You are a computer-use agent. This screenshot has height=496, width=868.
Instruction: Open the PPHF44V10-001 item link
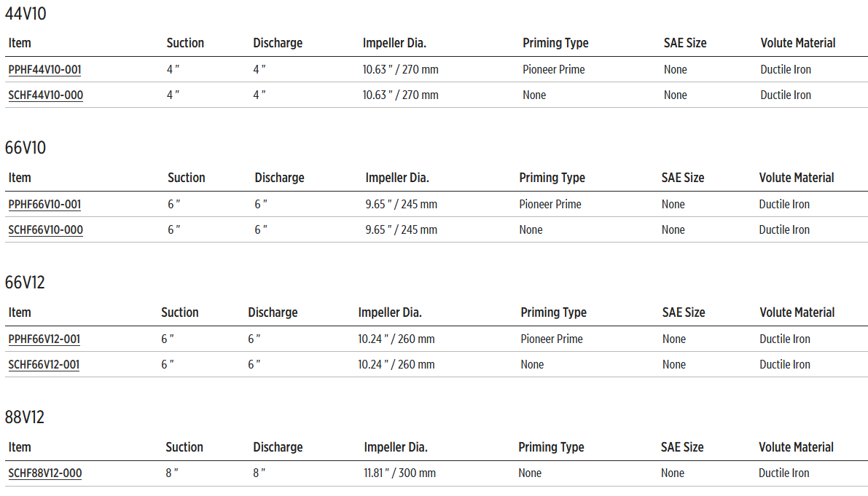coord(44,70)
